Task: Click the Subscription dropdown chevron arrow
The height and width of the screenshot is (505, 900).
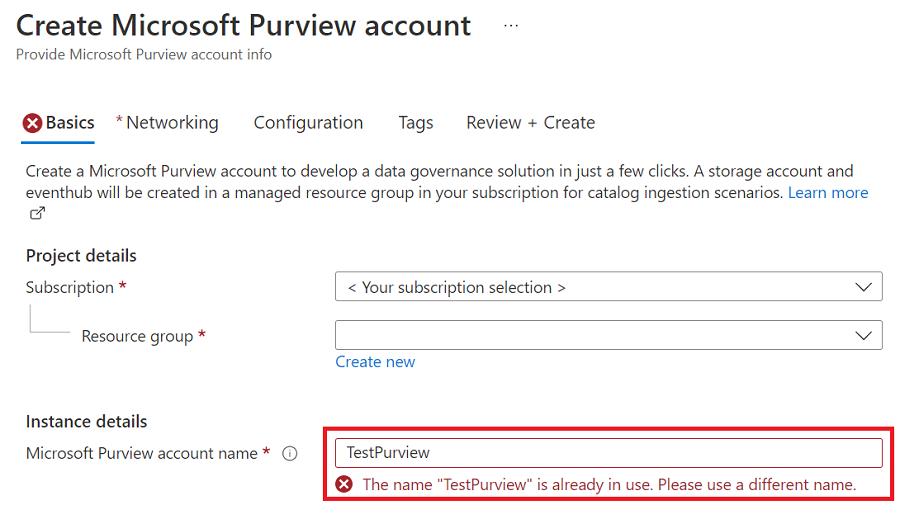Action: coord(864,287)
